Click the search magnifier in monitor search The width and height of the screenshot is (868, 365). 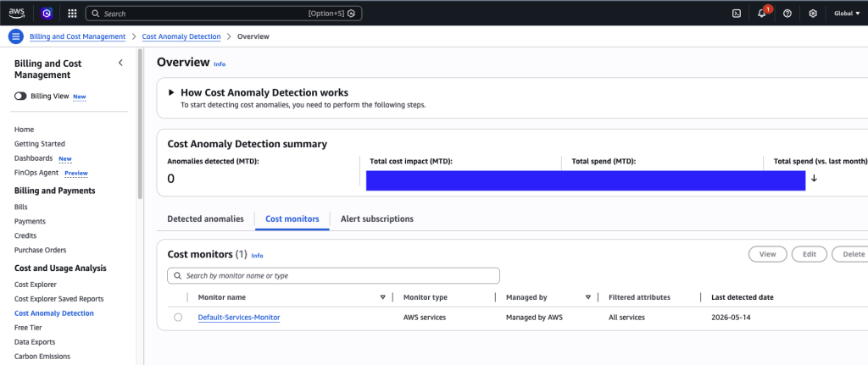[178, 275]
